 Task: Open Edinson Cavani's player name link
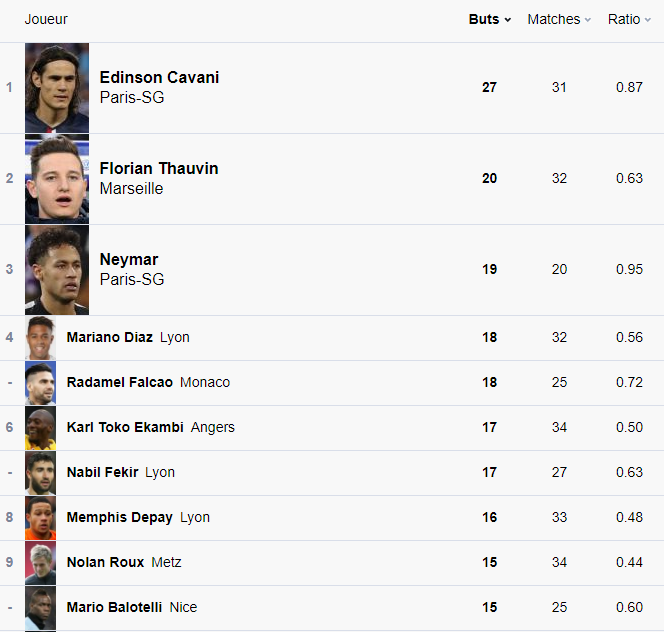[159, 77]
